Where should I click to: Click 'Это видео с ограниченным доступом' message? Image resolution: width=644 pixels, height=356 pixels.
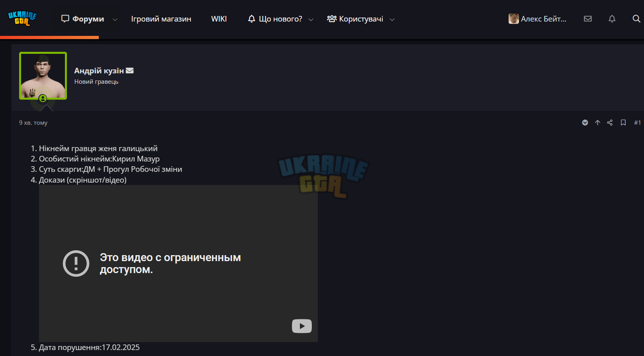point(170,264)
